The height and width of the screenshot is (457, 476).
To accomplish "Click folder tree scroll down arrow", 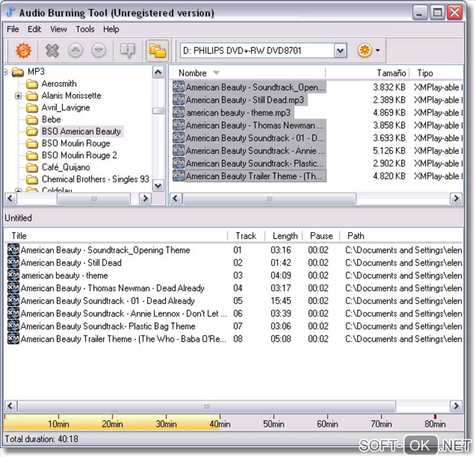I will 158,185.
